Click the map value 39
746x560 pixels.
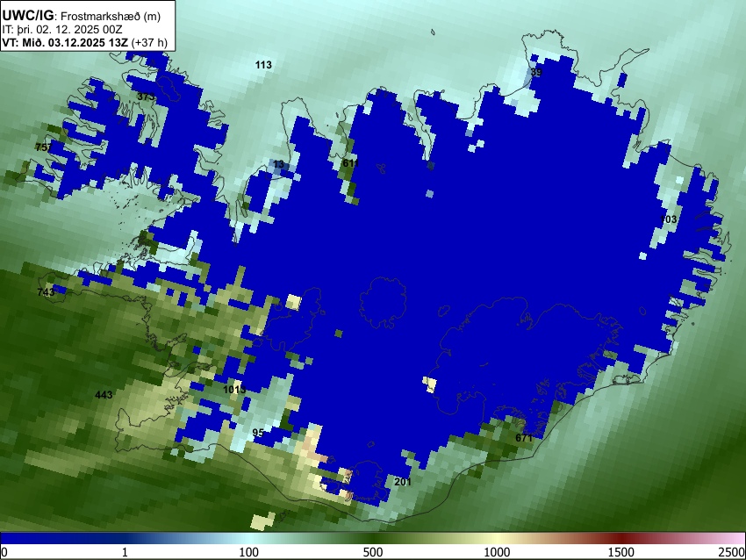pyautogui.click(x=536, y=72)
